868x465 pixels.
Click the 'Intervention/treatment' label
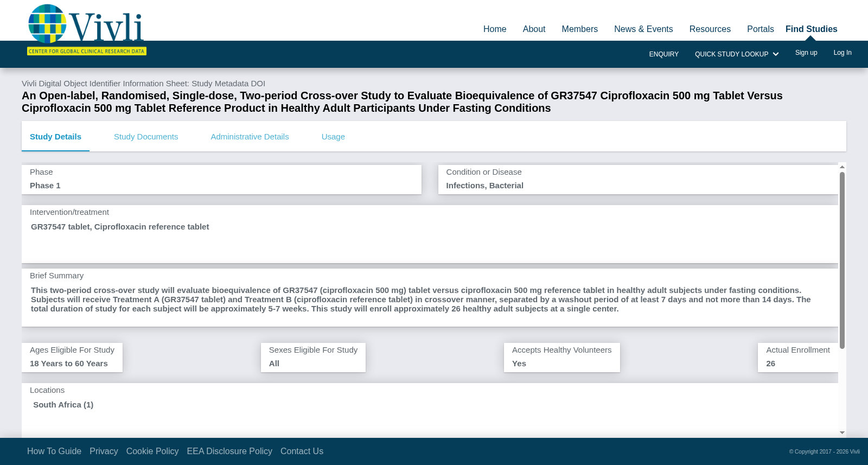pos(69,212)
